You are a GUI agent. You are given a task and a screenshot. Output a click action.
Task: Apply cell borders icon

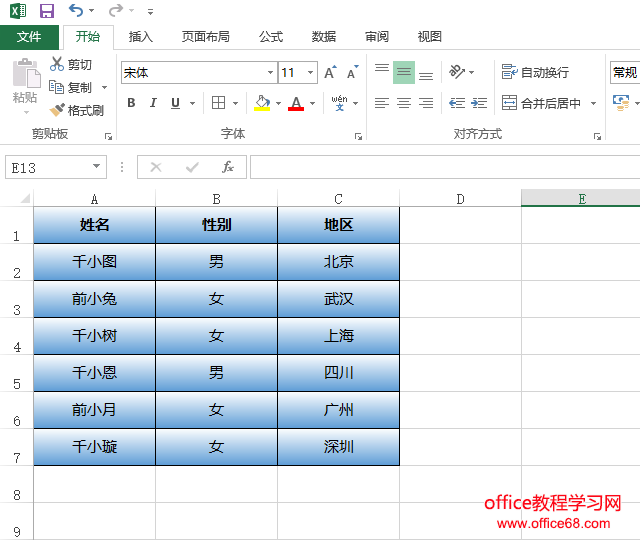point(218,102)
